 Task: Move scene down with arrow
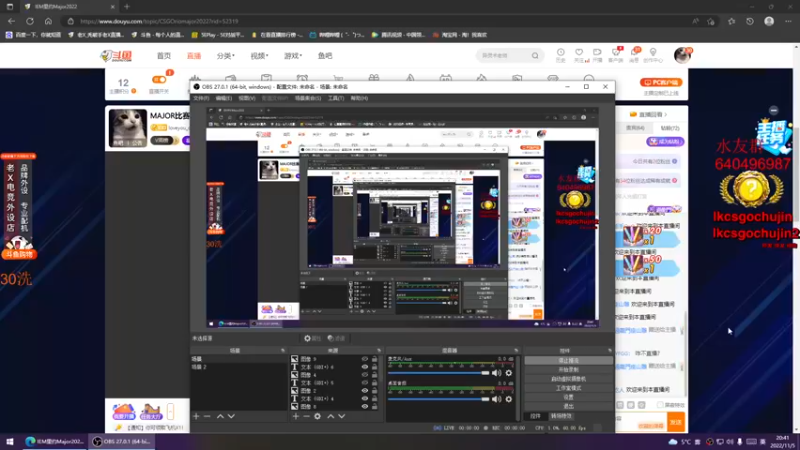pyautogui.click(x=231, y=416)
